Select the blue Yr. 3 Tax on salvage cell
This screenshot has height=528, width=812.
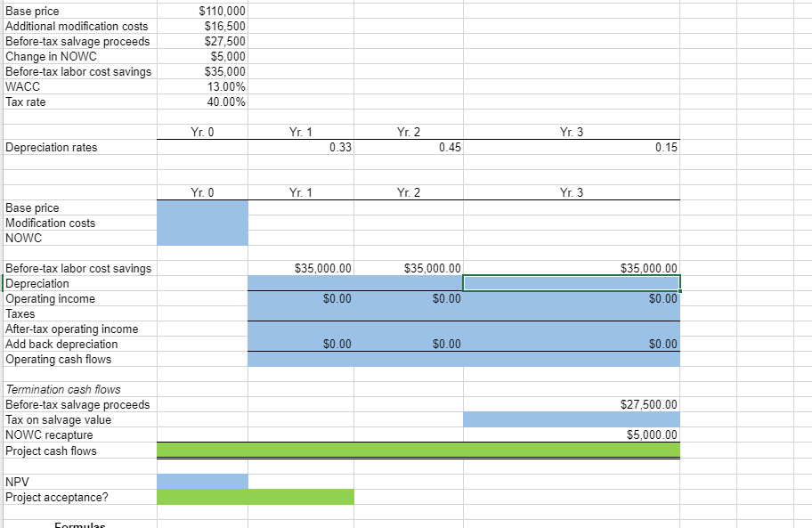point(572,419)
